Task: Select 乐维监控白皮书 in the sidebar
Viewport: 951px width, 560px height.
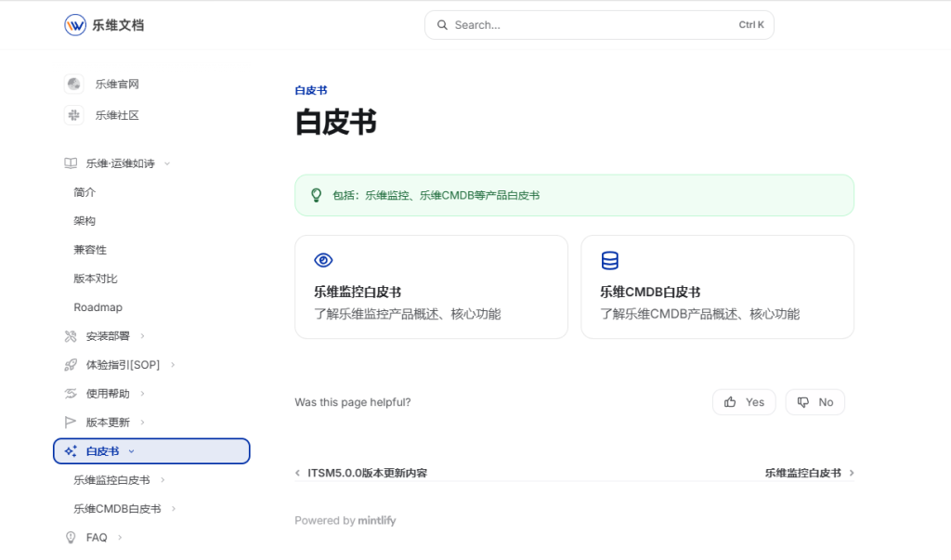Action: coord(111,480)
